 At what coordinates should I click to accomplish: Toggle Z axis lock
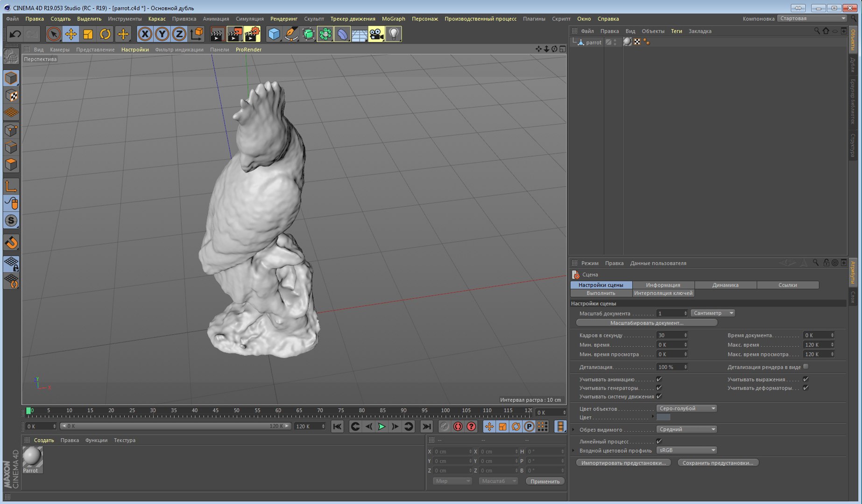tap(179, 34)
